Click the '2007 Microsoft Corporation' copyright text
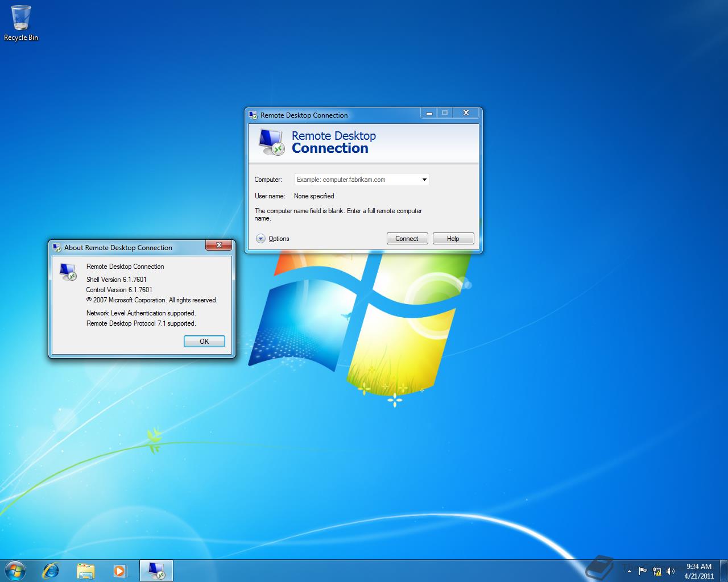The height and width of the screenshot is (582, 728). click(152, 300)
